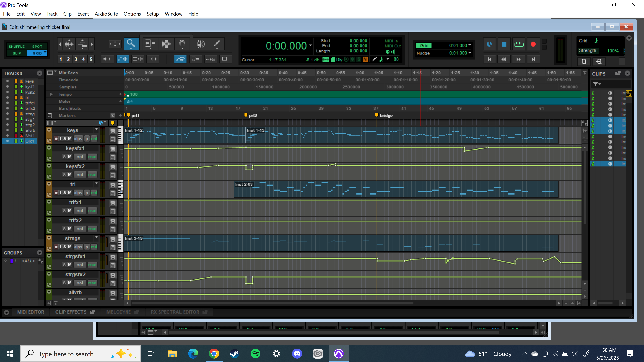Open Spotify from the taskbar

(x=255, y=353)
